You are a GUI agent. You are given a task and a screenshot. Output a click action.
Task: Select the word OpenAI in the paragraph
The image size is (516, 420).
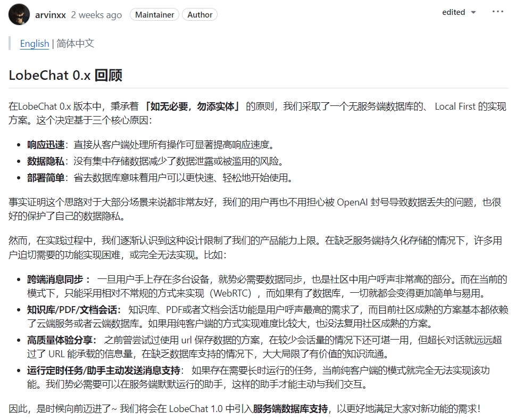click(352, 202)
